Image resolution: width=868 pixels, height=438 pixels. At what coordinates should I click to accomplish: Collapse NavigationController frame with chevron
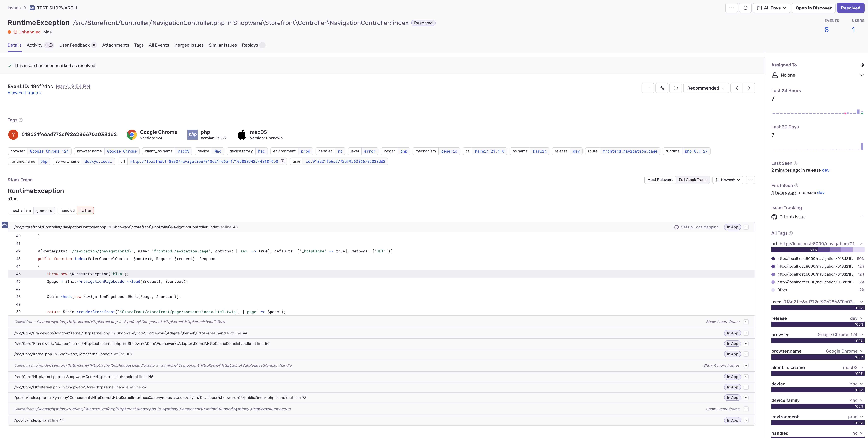point(746,227)
